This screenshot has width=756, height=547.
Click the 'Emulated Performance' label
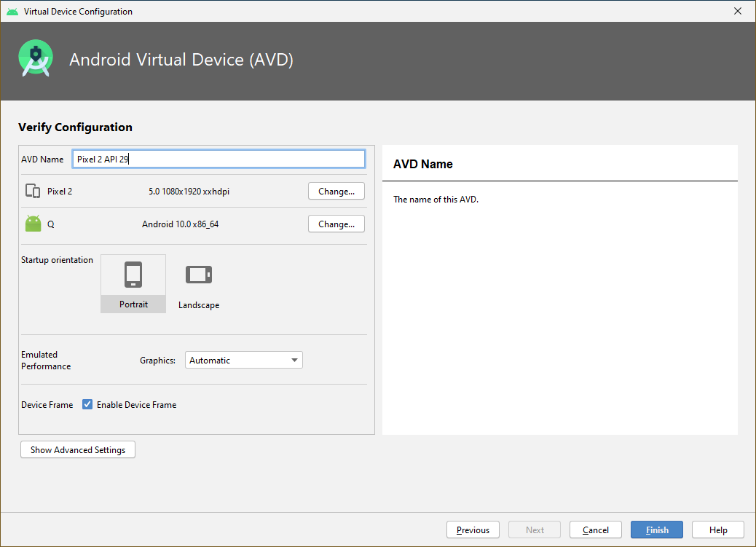[x=46, y=361]
